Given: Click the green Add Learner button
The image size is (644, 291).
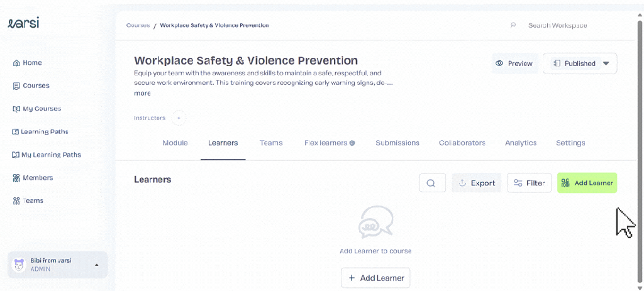Looking at the screenshot, I should 587,183.
